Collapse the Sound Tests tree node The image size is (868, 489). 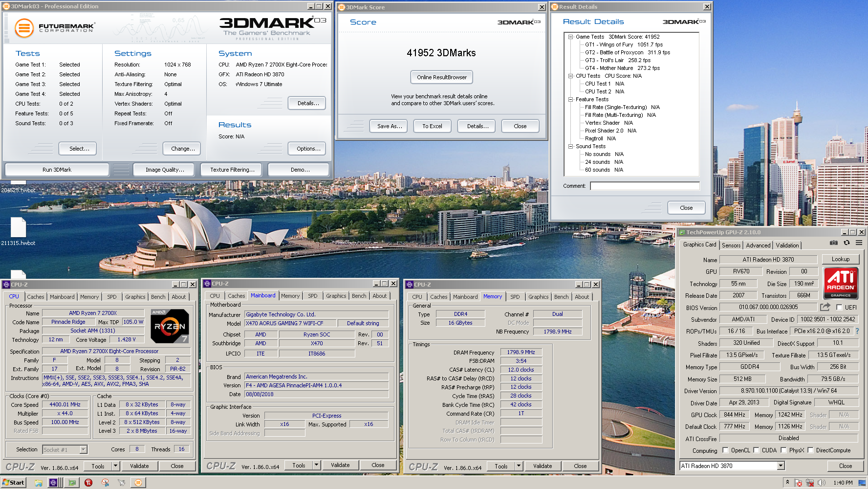[570, 146]
